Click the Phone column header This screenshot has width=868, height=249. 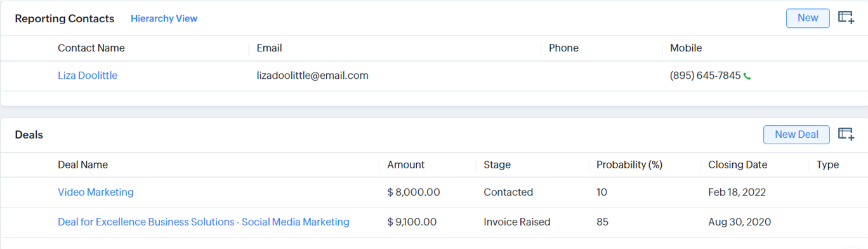563,48
